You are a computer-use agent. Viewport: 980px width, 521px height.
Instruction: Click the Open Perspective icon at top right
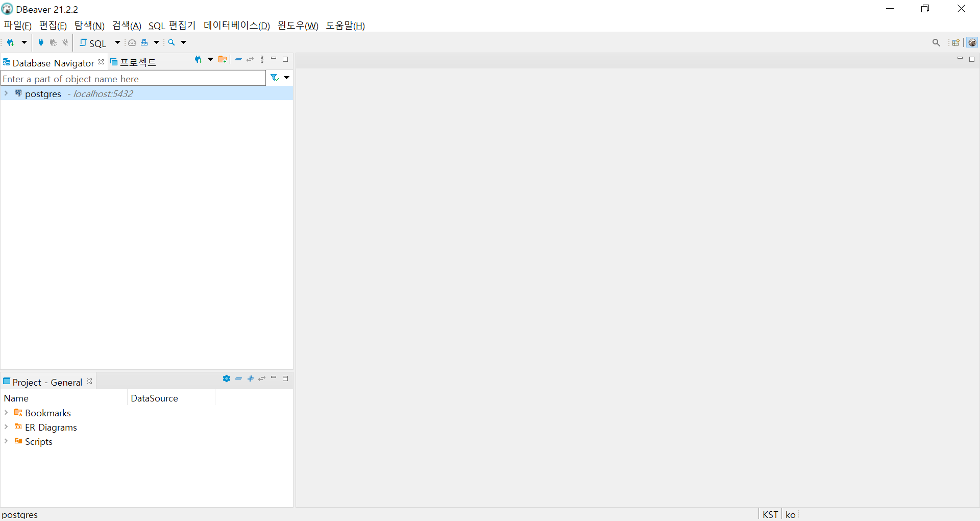coord(956,43)
